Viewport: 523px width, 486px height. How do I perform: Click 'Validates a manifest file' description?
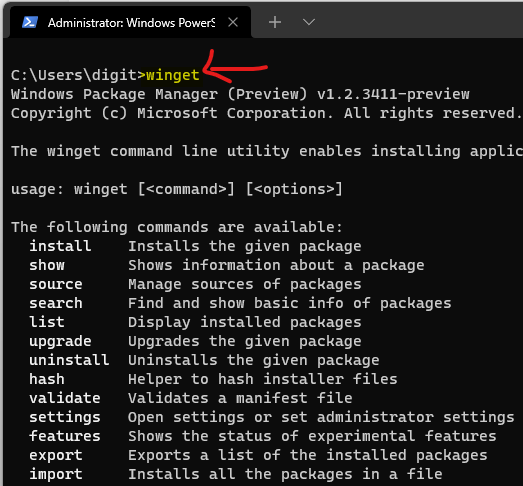click(240, 398)
